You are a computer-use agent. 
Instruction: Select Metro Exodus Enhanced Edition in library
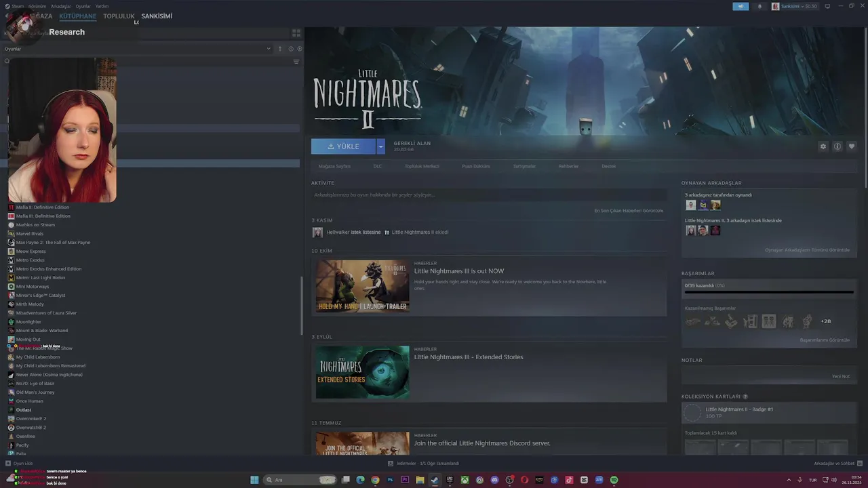point(49,269)
